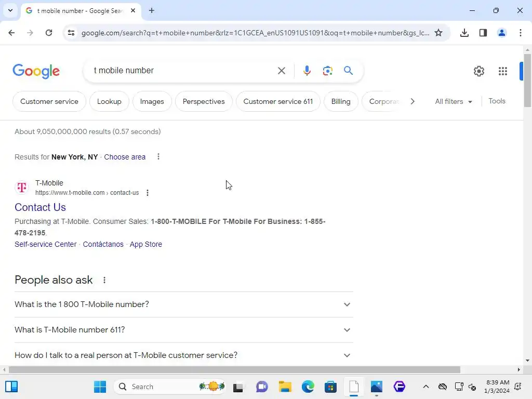Toggle Chrome side panel
The height and width of the screenshot is (399, 532).
pos(483,33)
